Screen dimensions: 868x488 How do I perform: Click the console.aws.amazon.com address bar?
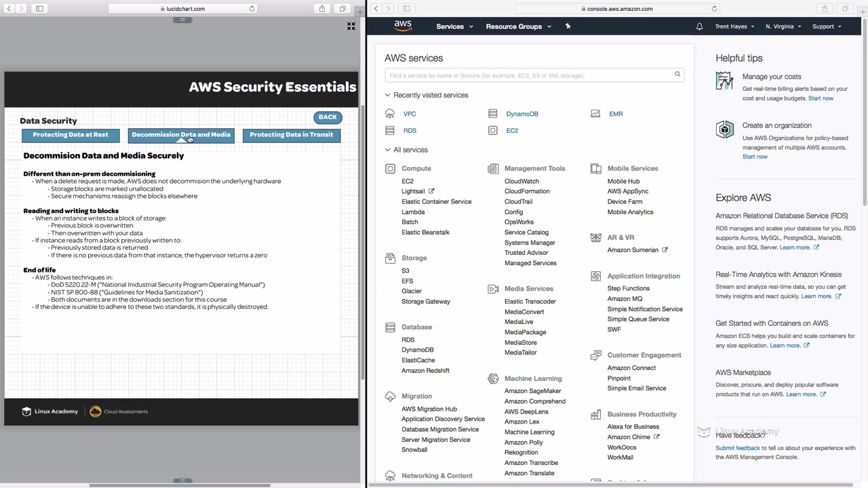pyautogui.click(x=616, y=9)
